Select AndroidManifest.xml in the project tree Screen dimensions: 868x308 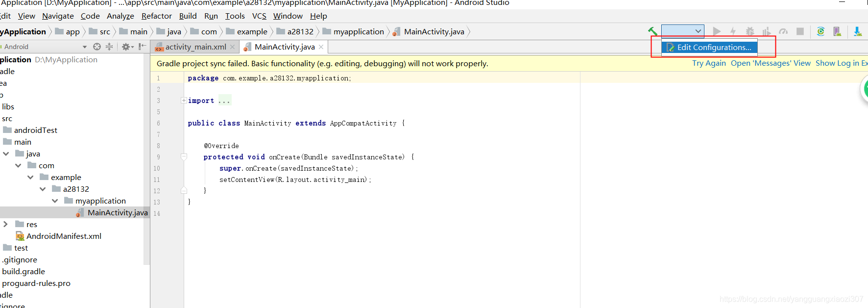59,236
